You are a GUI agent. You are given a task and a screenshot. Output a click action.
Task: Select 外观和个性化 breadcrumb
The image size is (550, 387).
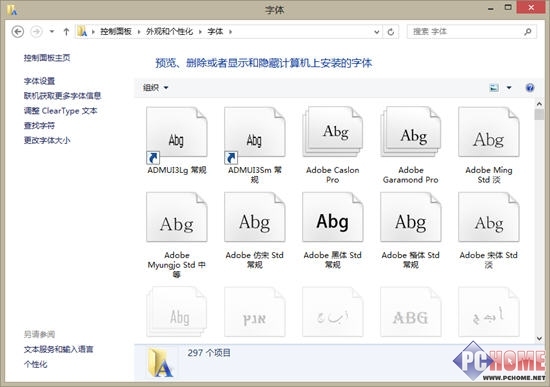(169, 32)
